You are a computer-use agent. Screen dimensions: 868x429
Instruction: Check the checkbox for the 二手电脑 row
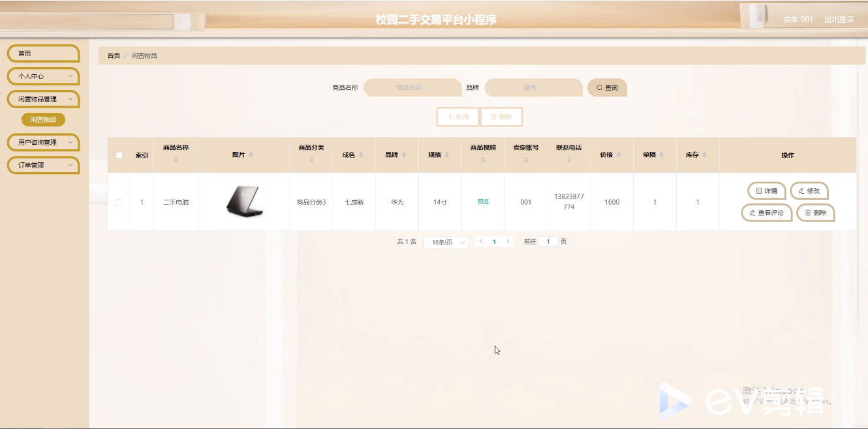click(119, 201)
